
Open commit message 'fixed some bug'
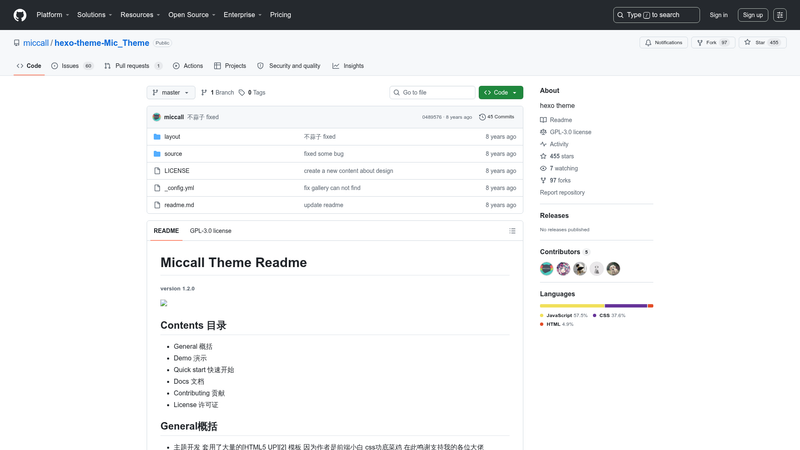(x=323, y=154)
